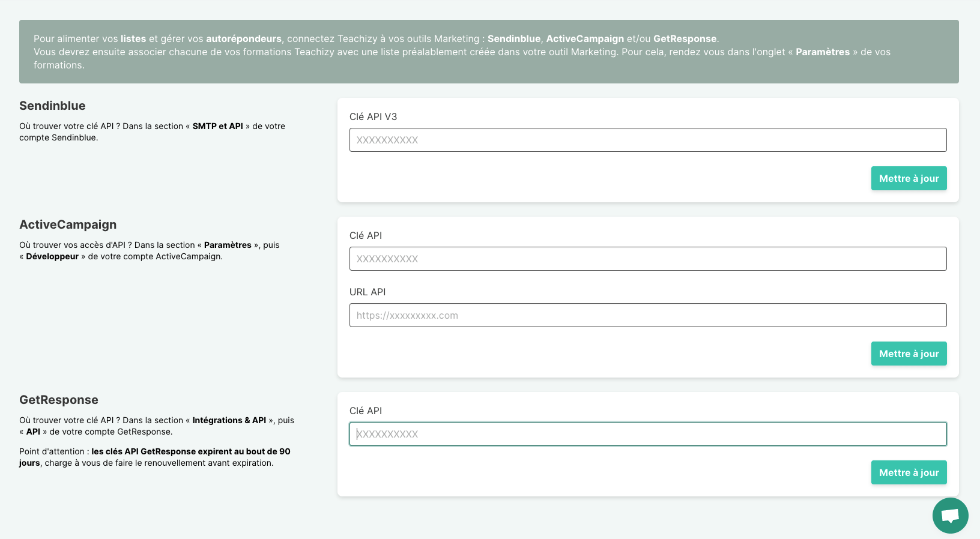Click Mettre à jour for Sendinblue
This screenshot has width=980, height=539.
[909, 178]
